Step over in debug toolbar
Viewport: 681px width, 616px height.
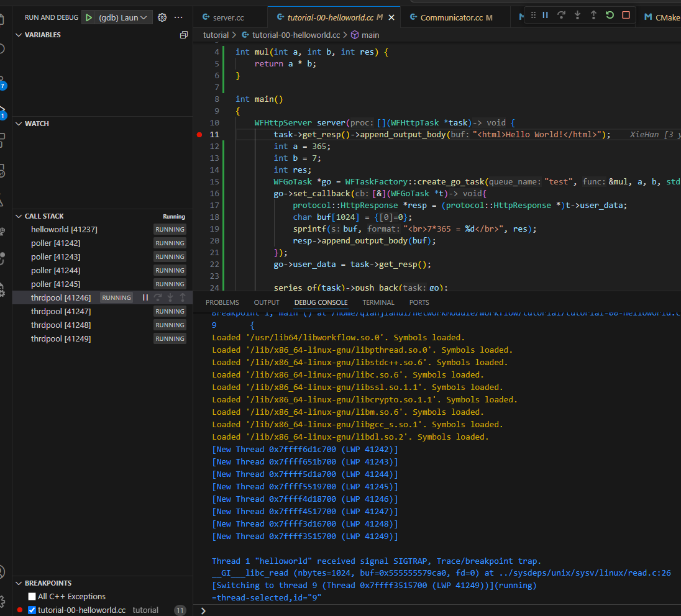click(561, 15)
